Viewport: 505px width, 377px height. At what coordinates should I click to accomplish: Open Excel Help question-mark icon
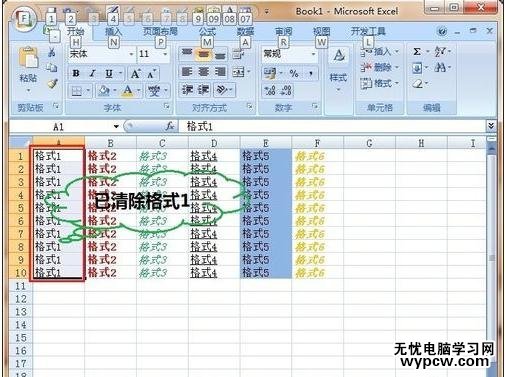442,32
